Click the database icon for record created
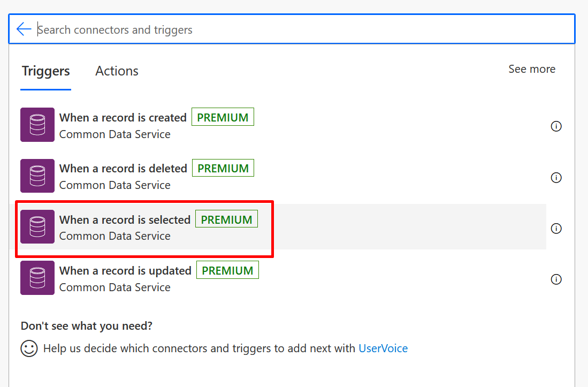This screenshot has height=387, width=588. [37, 125]
